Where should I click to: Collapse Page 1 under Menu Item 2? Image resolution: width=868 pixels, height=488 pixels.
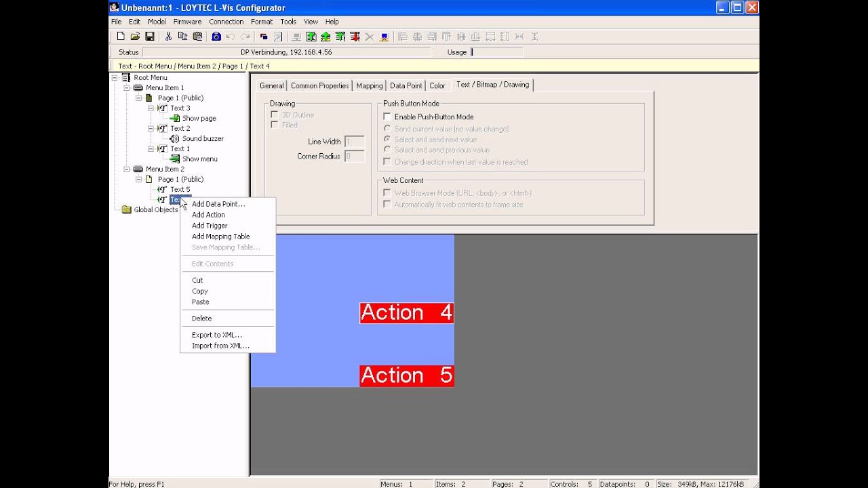click(x=139, y=179)
